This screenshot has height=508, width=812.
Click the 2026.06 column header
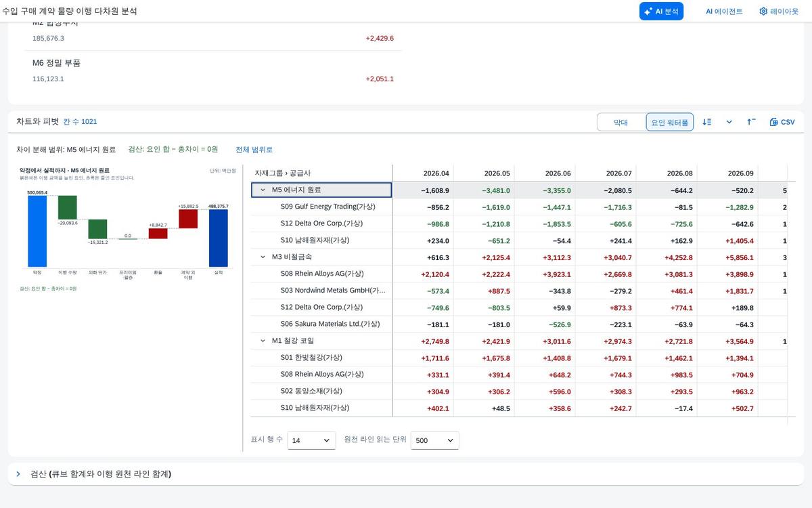[558, 173]
